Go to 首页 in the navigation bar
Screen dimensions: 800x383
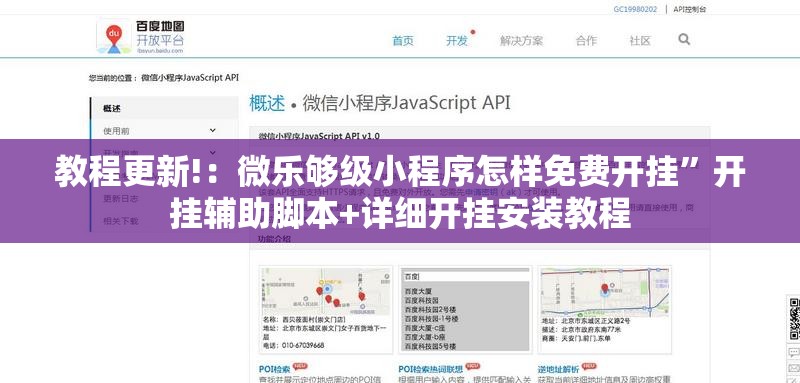point(403,41)
